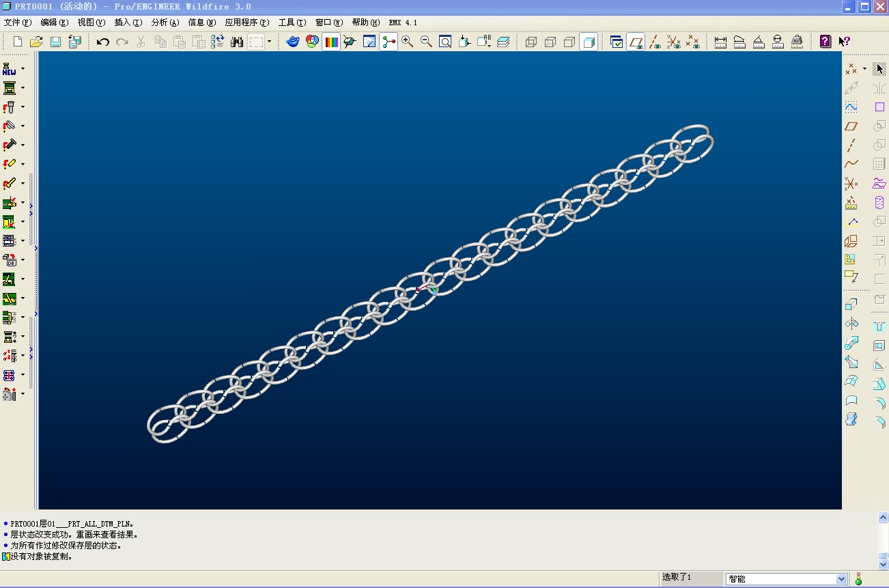Open the appearance color wheel icon
Screen dimensions: 889x588
(312, 42)
